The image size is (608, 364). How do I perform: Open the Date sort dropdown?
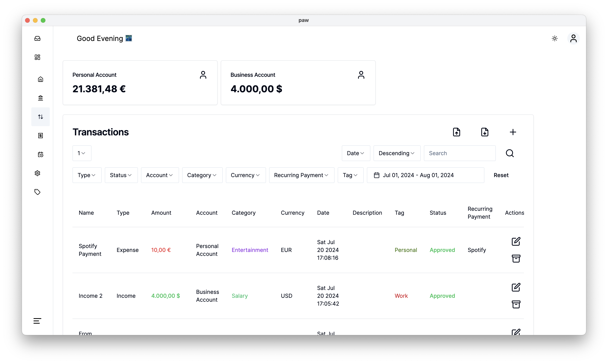click(x=356, y=153)
